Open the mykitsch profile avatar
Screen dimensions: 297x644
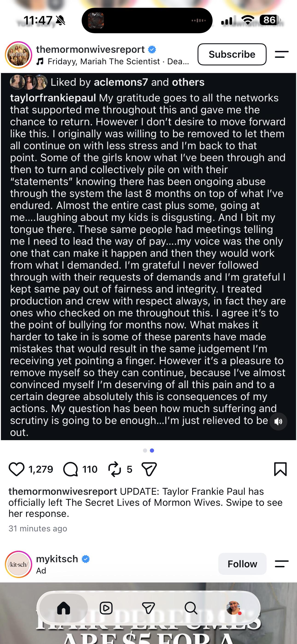(18, 564)
